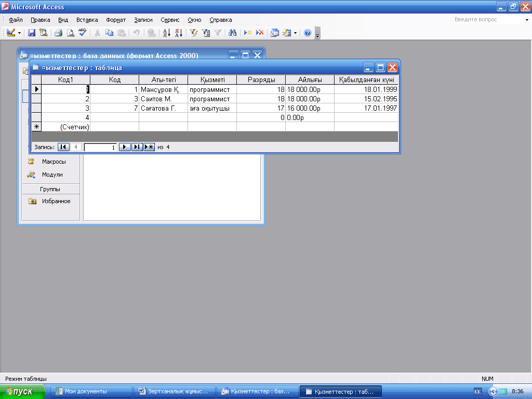Switch to Зертханалық жұмыс Word taskbar button

(x=175, y=392)
